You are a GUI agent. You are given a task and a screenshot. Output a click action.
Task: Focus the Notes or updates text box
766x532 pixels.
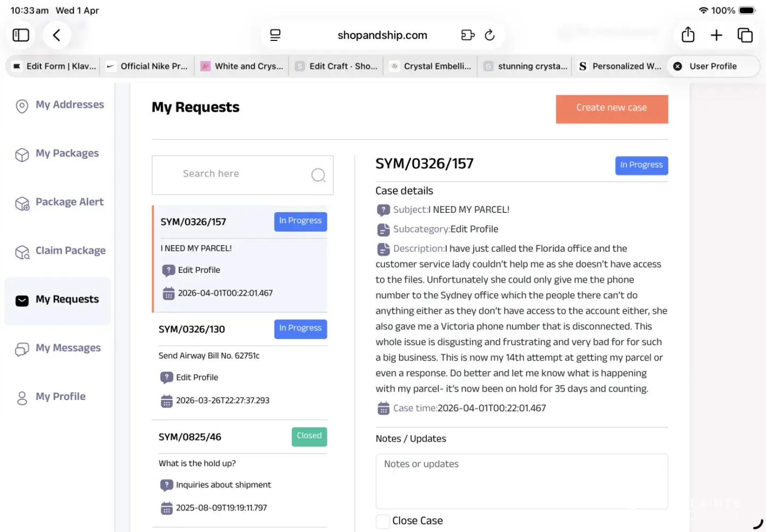click(521, 481)
